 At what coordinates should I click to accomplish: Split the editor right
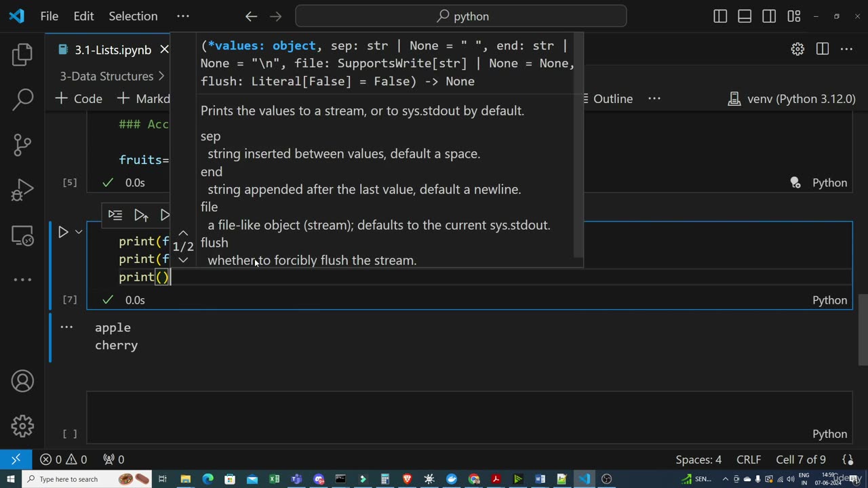click(822, 49)
